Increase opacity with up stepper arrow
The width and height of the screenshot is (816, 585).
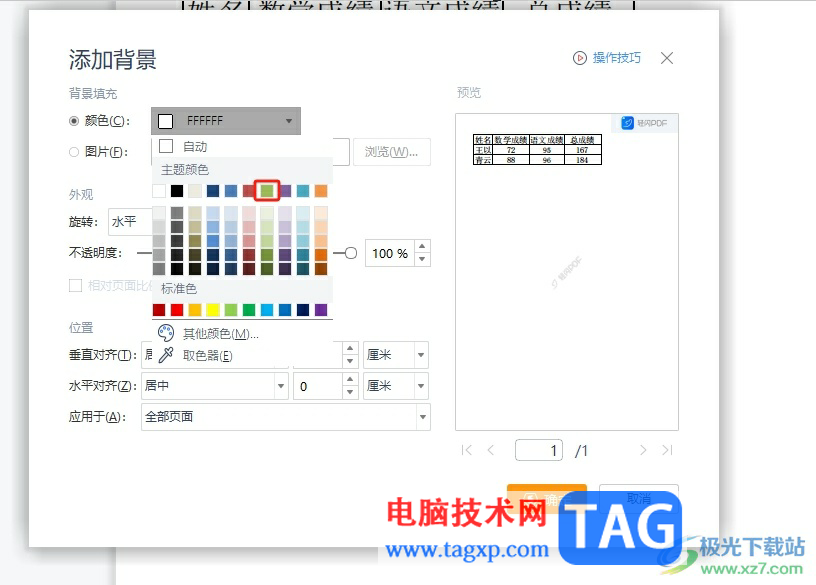coord(422,246)
